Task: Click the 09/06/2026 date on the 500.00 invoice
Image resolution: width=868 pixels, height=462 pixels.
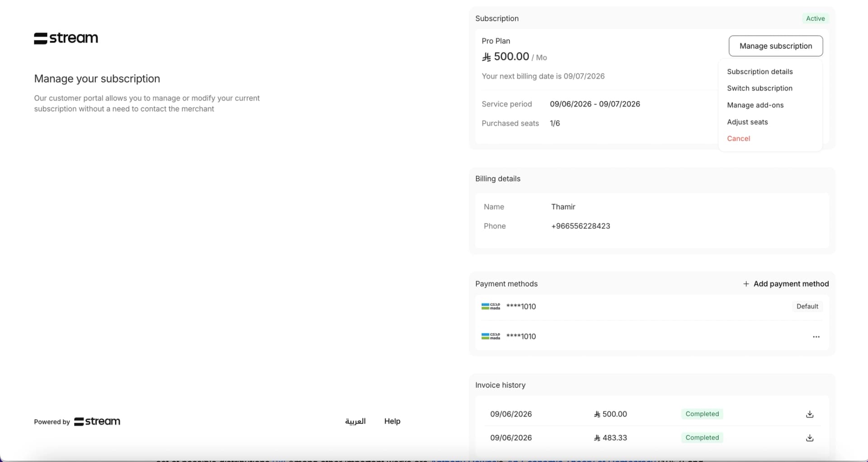Action: tap(511, 414)
